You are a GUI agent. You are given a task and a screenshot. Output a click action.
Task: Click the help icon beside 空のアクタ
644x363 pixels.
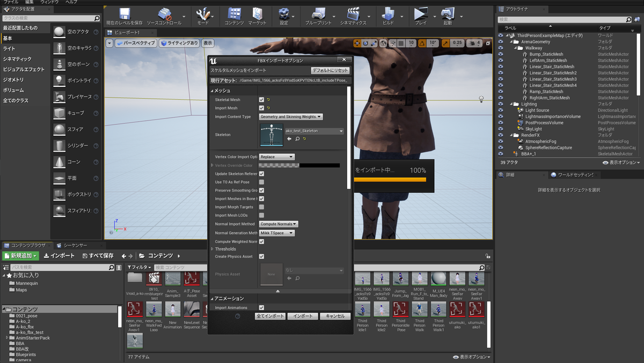tap(96, 31)
